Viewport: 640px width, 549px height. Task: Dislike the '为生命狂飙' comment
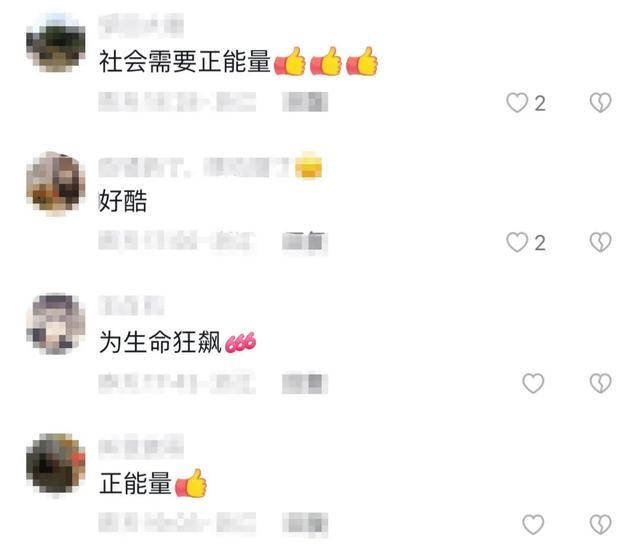coord(600,383)
